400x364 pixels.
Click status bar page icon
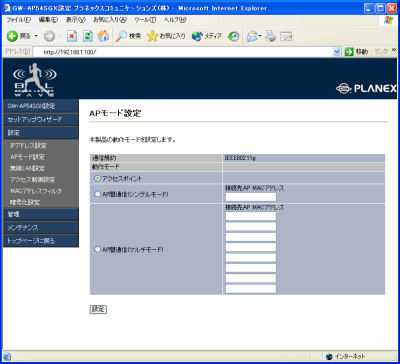coord(7,356)
